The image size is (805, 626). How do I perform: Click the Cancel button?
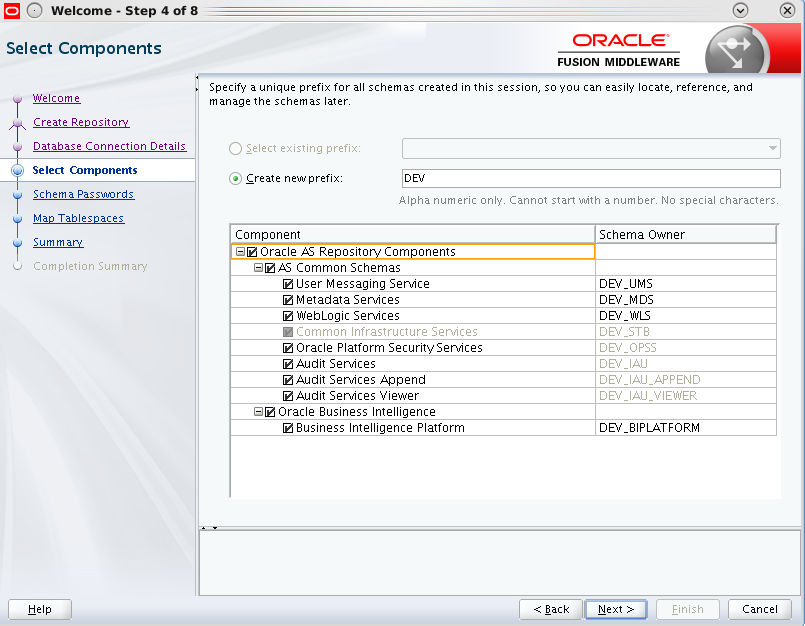[760, 610]
